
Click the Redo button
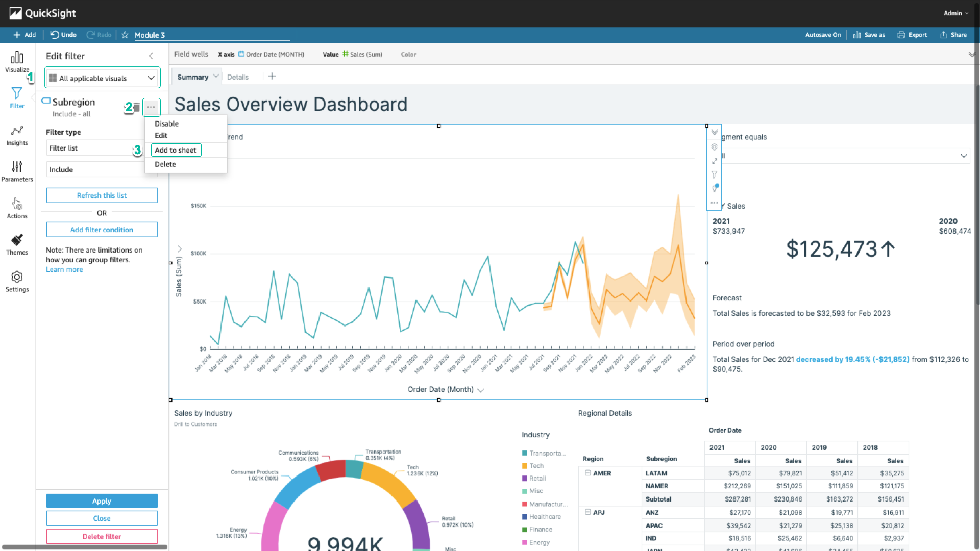99,35
